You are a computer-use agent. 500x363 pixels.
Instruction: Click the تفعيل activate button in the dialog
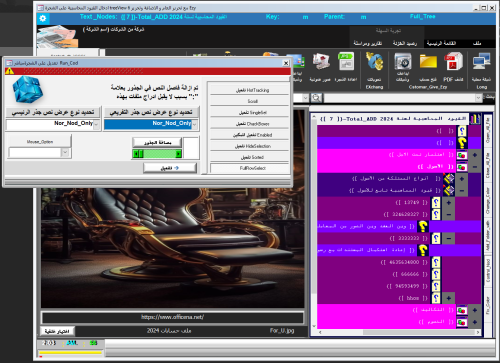pos(170,168)
